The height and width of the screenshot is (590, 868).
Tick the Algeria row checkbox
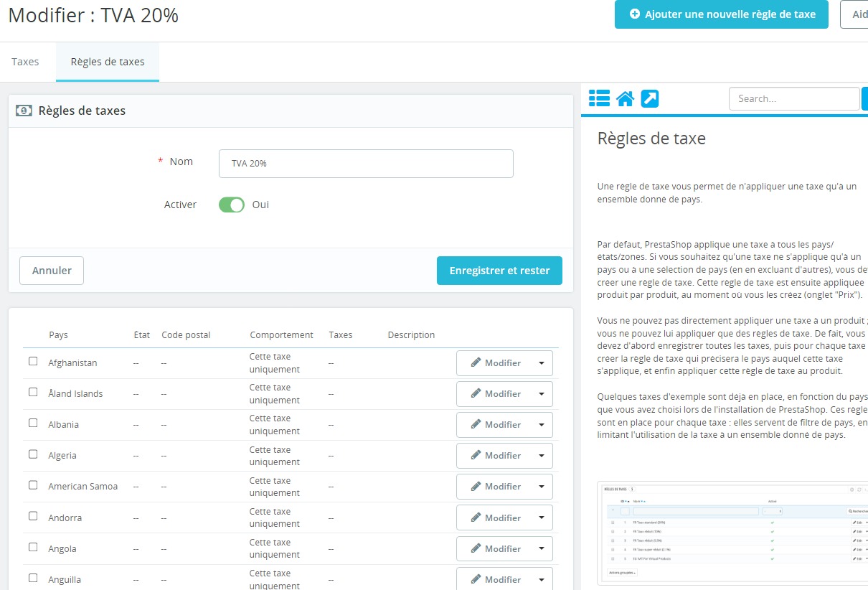pos(33,454)
